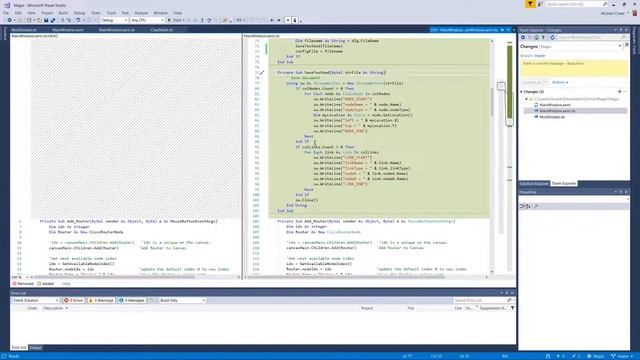Click Team Explorer Manage Connections plug icon
The image size is (640, 360).
click(543, 37)
